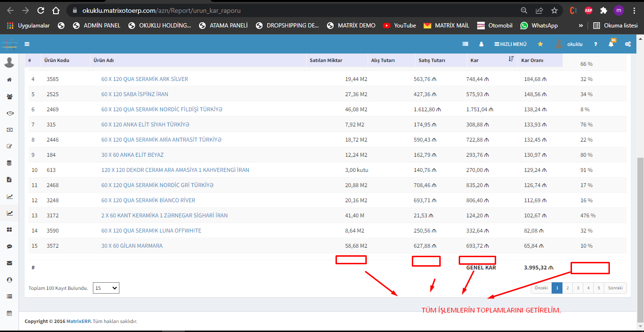Click the settings gears icon
Image resolution: width=644 pixels, height=332 pixels.
point(628,44)
